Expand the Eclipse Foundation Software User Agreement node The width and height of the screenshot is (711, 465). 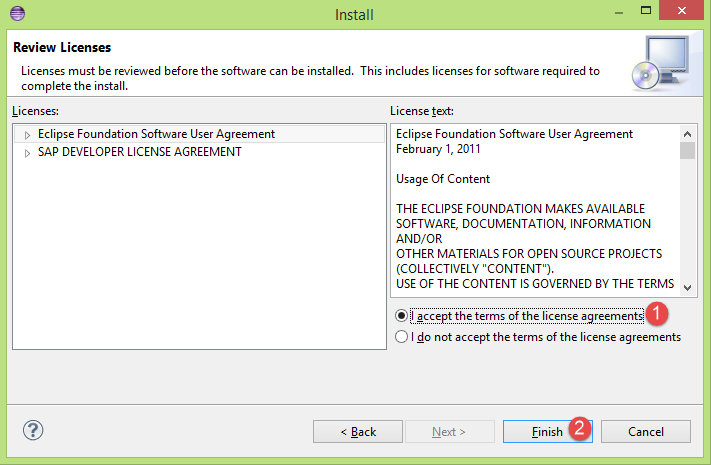point(27,134)
